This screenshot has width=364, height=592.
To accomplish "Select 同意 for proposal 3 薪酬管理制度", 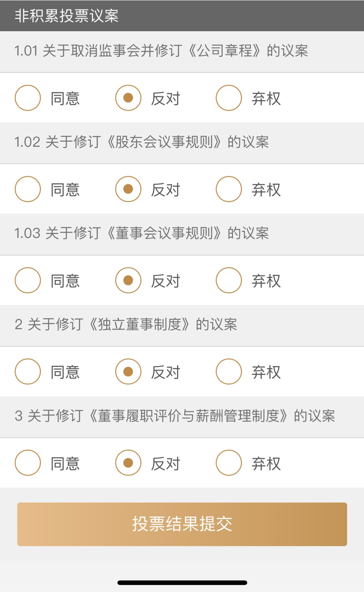I will click(28, 463).
